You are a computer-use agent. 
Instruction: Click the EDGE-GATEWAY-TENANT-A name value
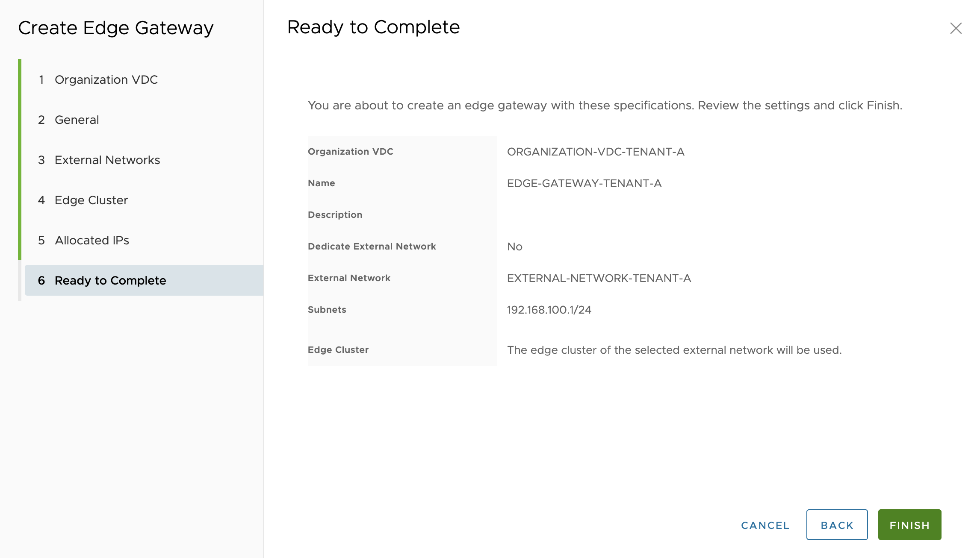click(584, 183)
